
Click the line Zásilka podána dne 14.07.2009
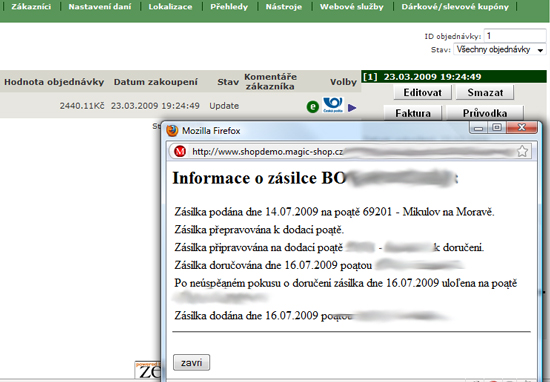tap(334, 212)
